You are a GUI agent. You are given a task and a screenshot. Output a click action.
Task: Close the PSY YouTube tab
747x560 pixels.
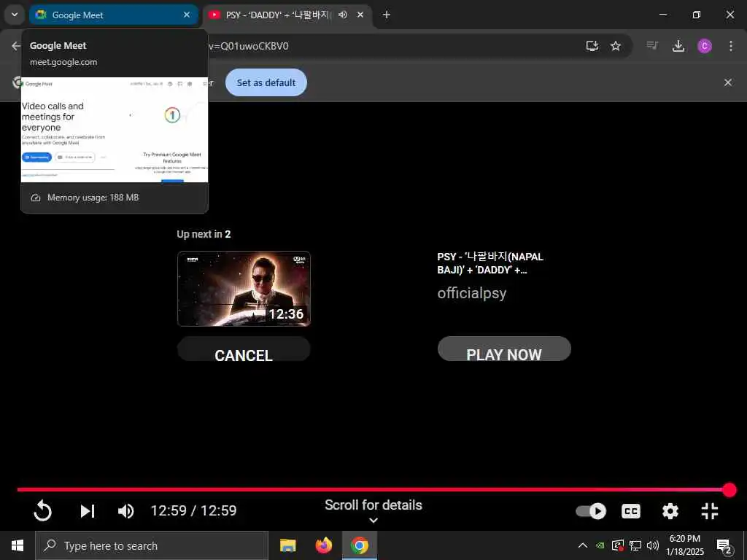click(x=360, y=15)
